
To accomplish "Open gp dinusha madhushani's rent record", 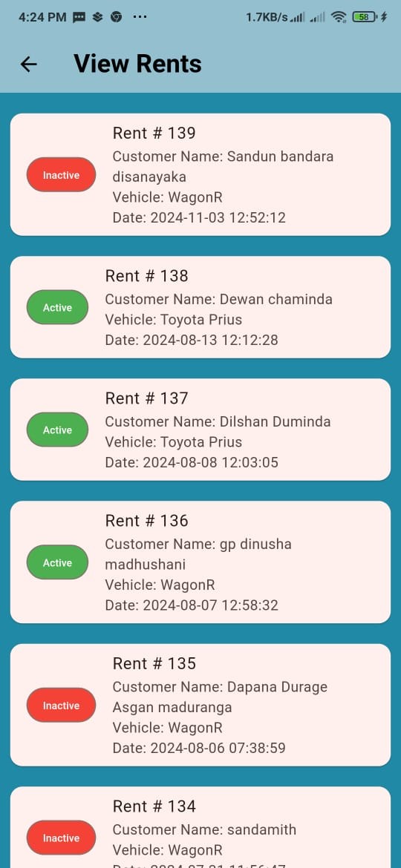I will (x=200, y=562).
